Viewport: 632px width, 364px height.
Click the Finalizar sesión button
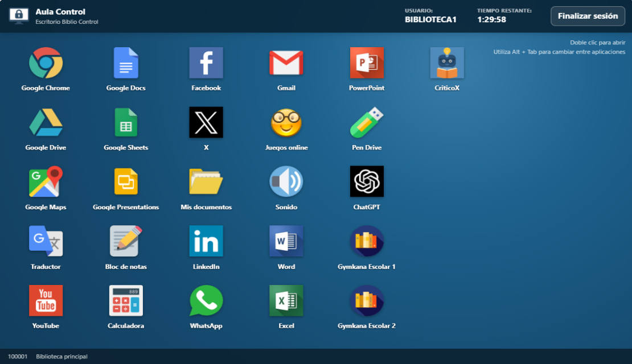coord(588,16)
